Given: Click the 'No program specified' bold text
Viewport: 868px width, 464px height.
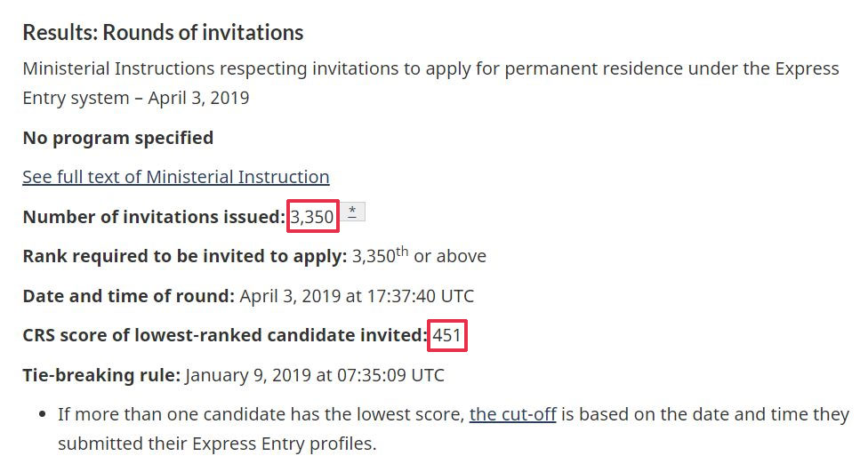Looking at the screenshot, I should click(x=117, y=138).
